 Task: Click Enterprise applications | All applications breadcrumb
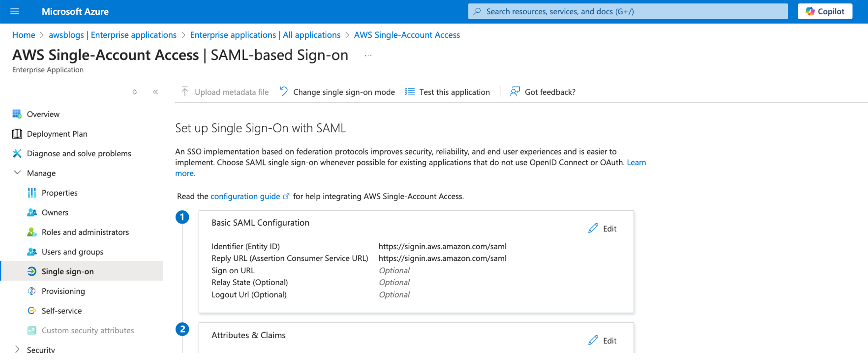[265, 35]
